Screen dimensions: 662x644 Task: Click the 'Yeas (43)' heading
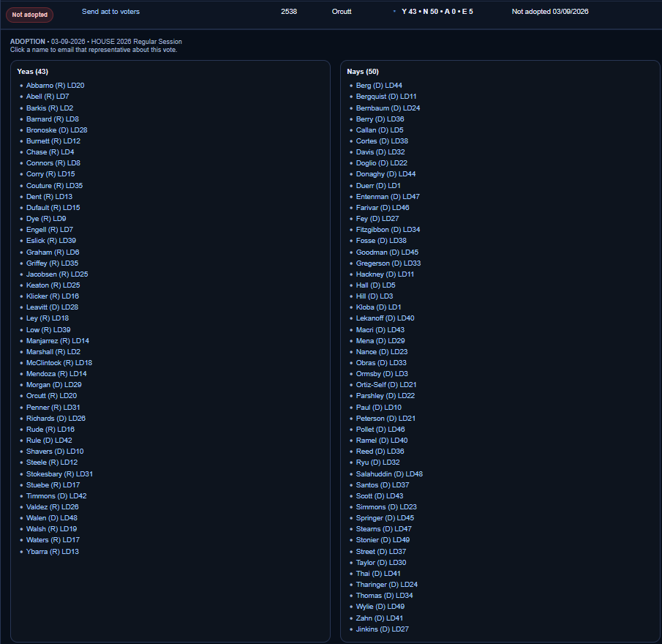coord(32,72)
